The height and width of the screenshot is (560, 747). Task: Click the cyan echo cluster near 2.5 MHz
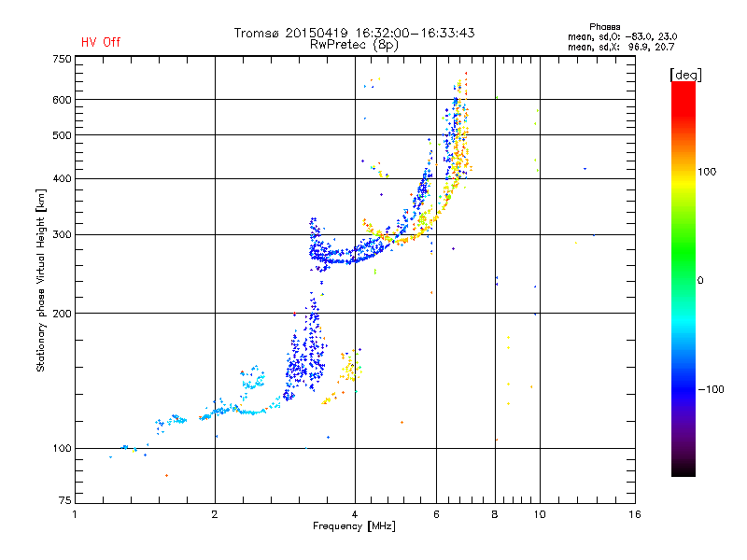click(252, 379)
